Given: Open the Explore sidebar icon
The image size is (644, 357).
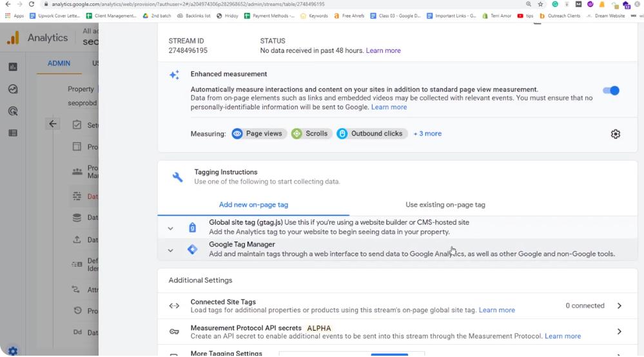Looking at the screenshot, I should 13,90.
